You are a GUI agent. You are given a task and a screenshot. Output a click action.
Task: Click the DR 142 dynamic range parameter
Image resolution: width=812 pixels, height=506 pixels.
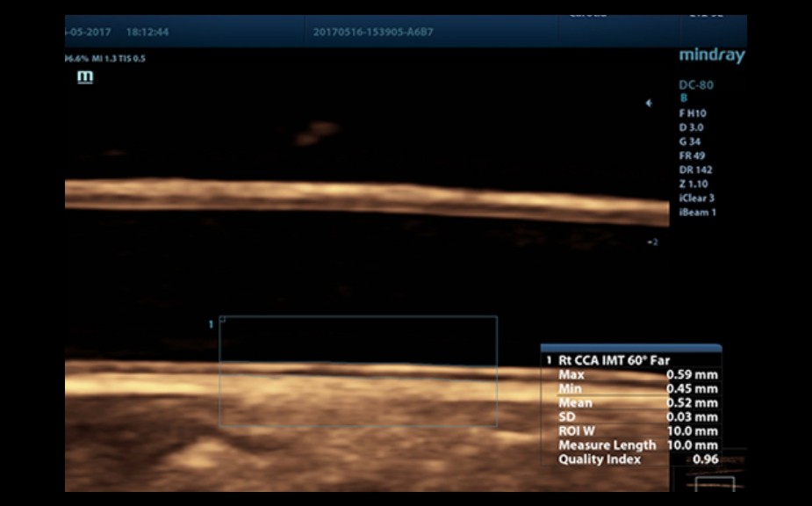(695, 170)
